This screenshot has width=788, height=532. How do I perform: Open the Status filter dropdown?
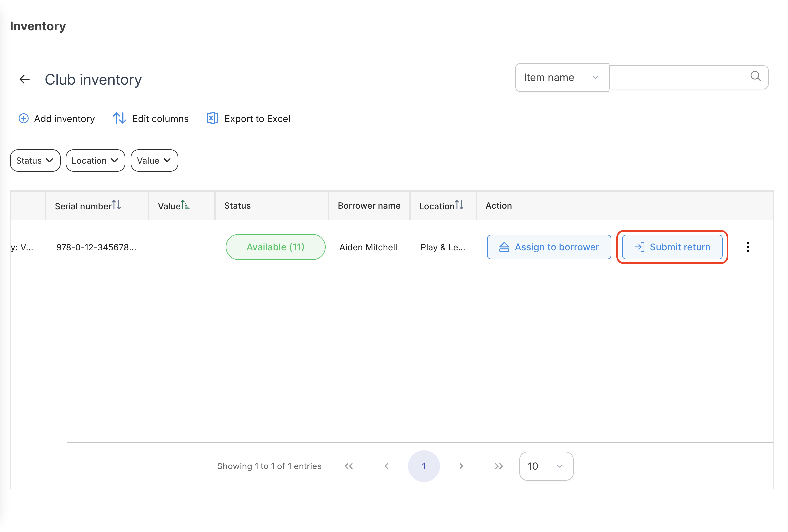click(x=35, y=160)
